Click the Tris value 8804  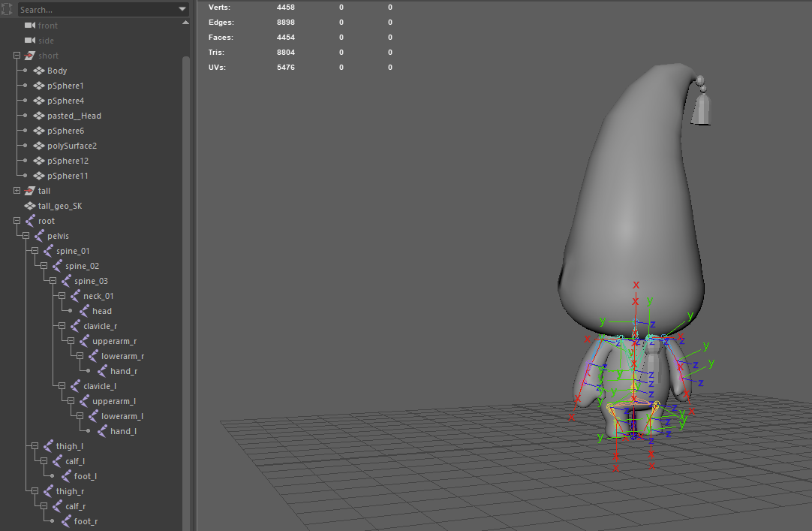pos(286,53)
